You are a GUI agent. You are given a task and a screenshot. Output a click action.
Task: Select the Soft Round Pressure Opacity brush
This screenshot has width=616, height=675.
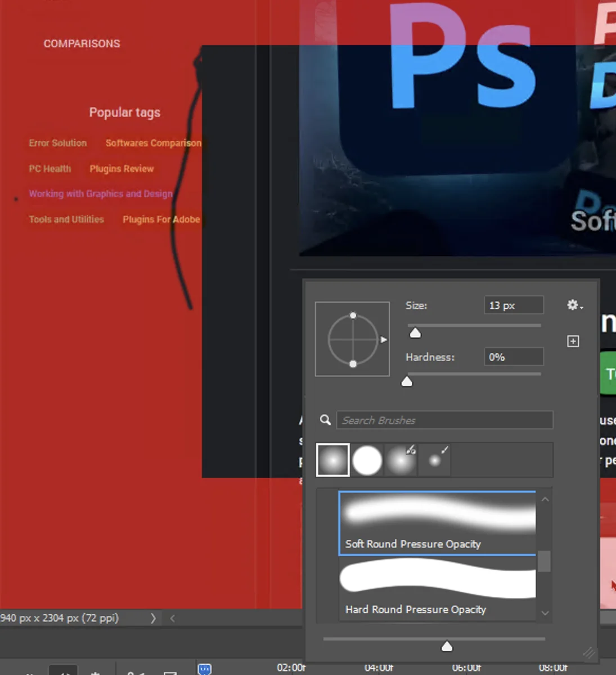click(x=437, y=523)
